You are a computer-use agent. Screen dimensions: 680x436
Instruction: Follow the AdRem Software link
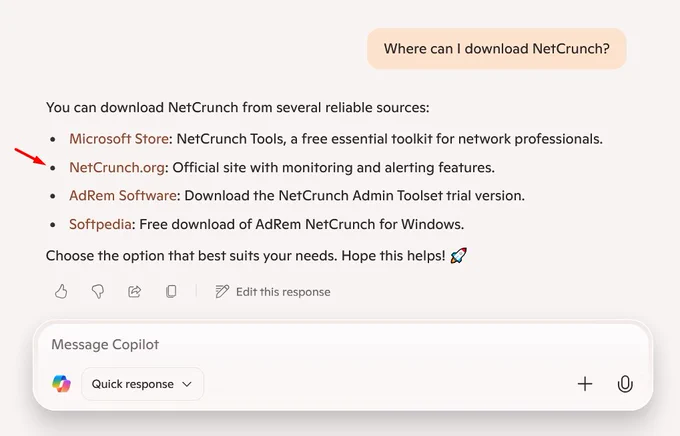pyautogui.click(x=123, y=196)
